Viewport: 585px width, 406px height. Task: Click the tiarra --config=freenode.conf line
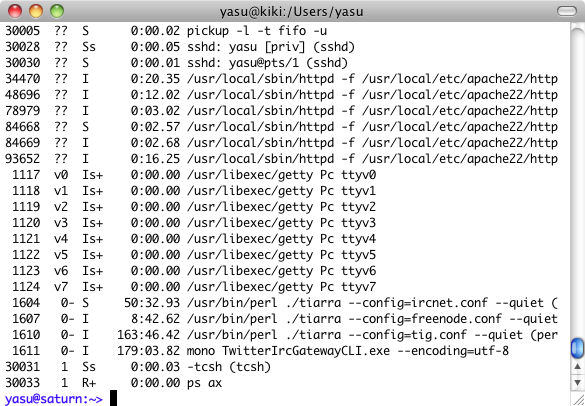[281, 318]
